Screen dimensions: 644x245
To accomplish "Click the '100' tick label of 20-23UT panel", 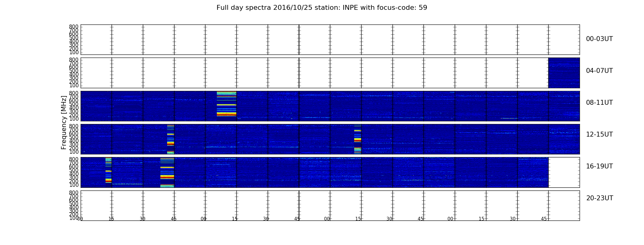I will 74,218.
